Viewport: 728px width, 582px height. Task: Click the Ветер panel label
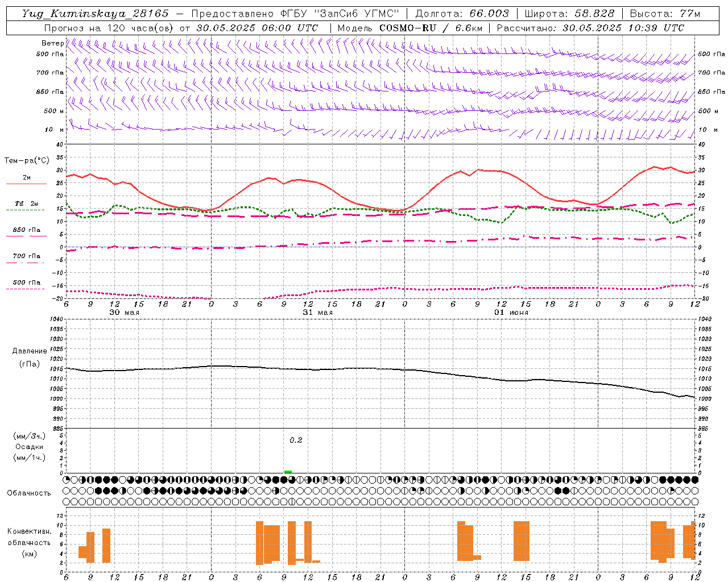(x=52, y=43)
